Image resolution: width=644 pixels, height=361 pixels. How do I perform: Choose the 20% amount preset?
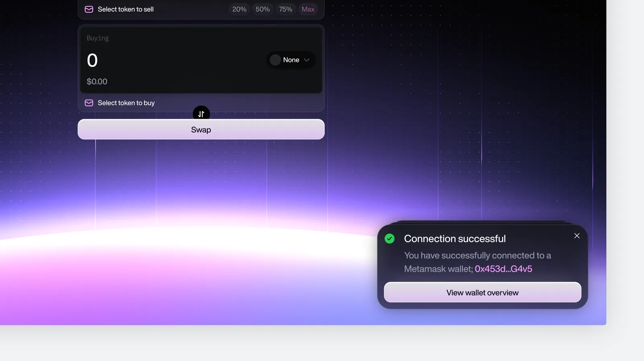239,9
